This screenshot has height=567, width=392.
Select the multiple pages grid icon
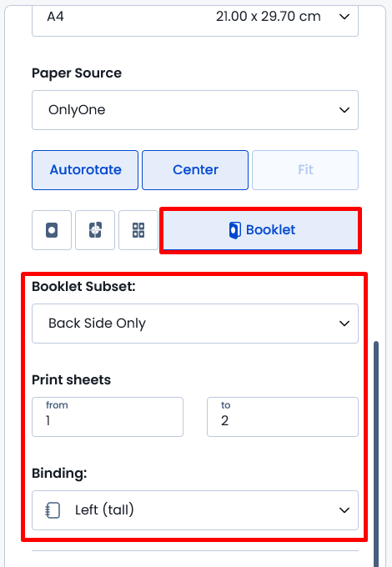coord(138,230)
